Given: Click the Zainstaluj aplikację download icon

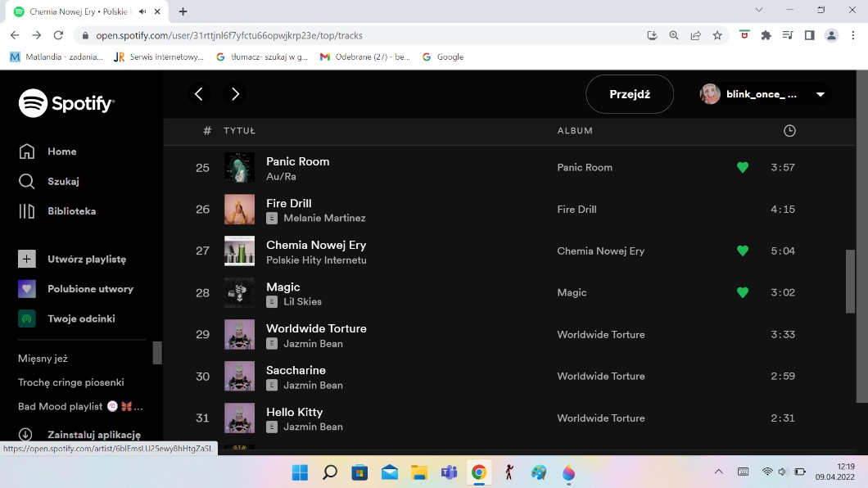Looking at the screenshot, I should (x=26, y=435).
